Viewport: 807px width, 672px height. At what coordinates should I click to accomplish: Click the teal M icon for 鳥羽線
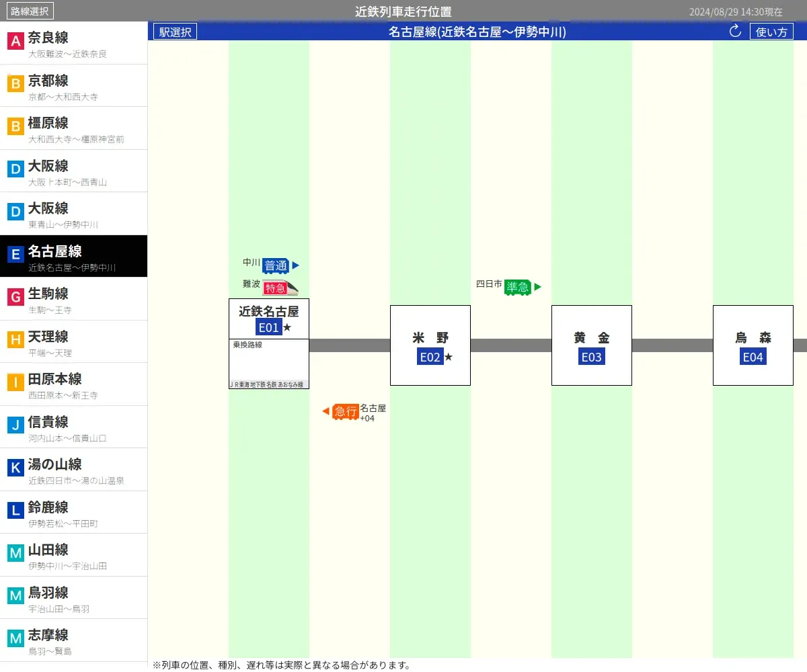click(15, 596)
